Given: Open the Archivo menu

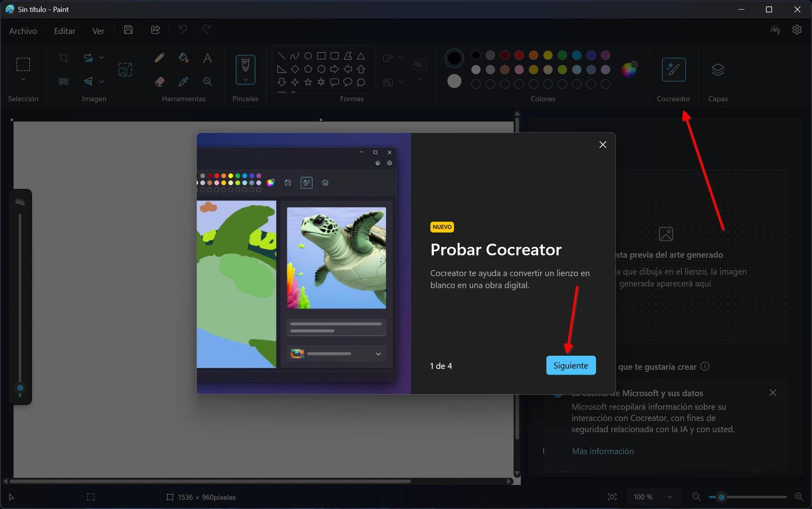Looking at the screenshot, I should [22, 30].
